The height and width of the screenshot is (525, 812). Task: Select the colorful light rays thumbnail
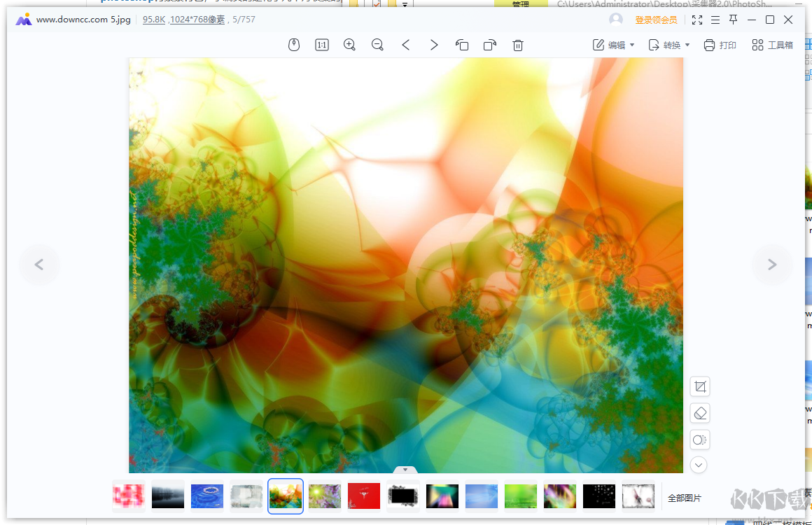442,496
